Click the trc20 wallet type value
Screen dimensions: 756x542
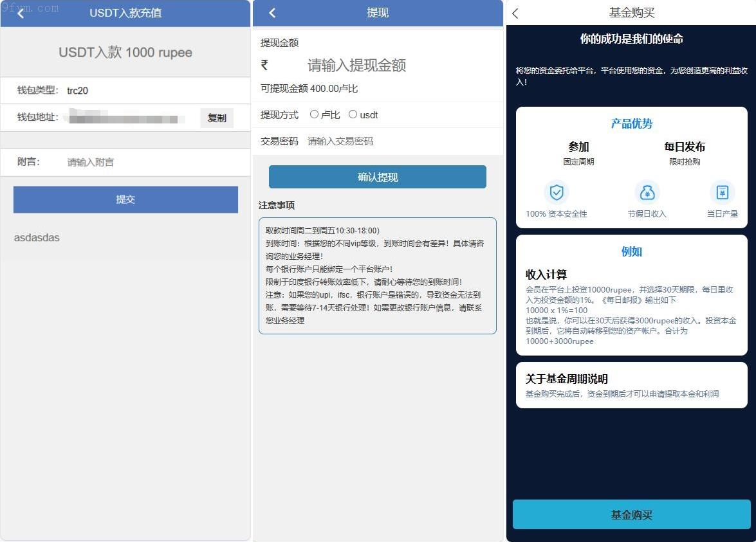coord(78,91)
